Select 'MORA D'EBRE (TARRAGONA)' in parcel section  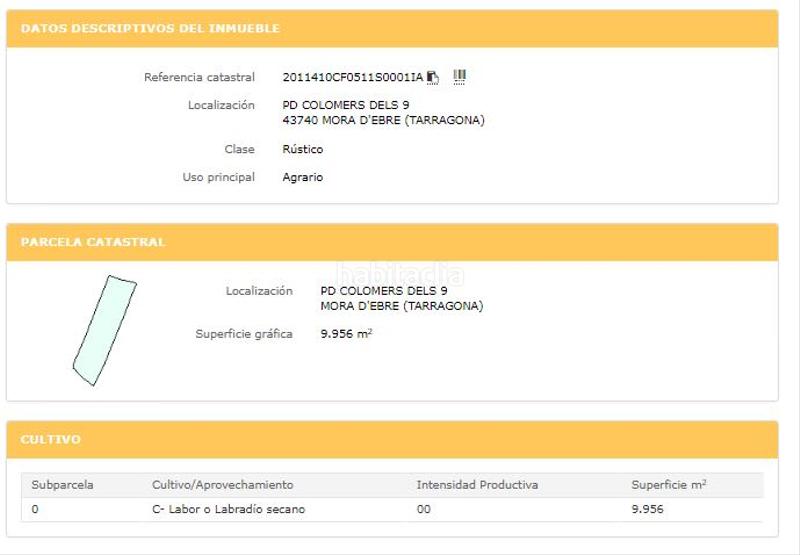point(402,306)
